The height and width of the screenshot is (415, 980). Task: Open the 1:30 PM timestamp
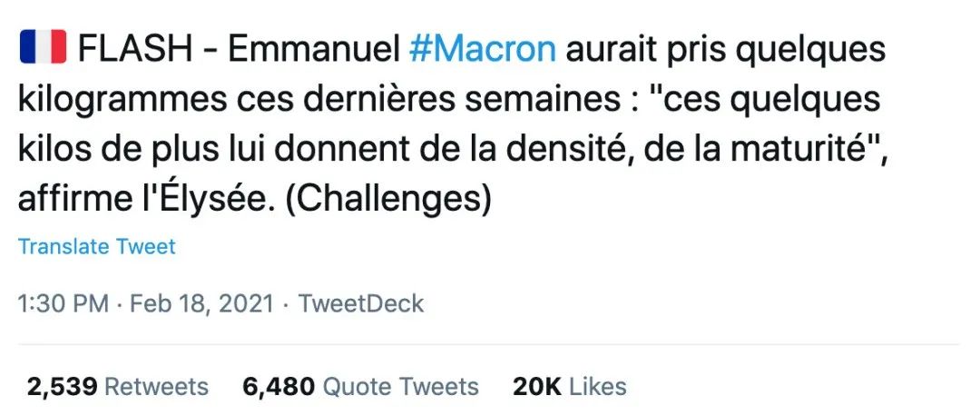coord(64,302)
